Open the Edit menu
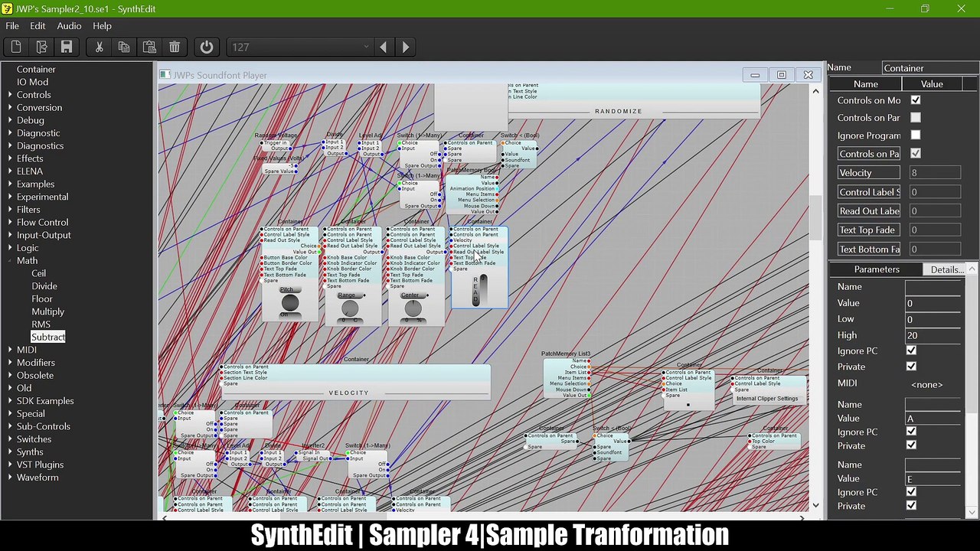This screenshot has height=551, width=980. [38, 26]
